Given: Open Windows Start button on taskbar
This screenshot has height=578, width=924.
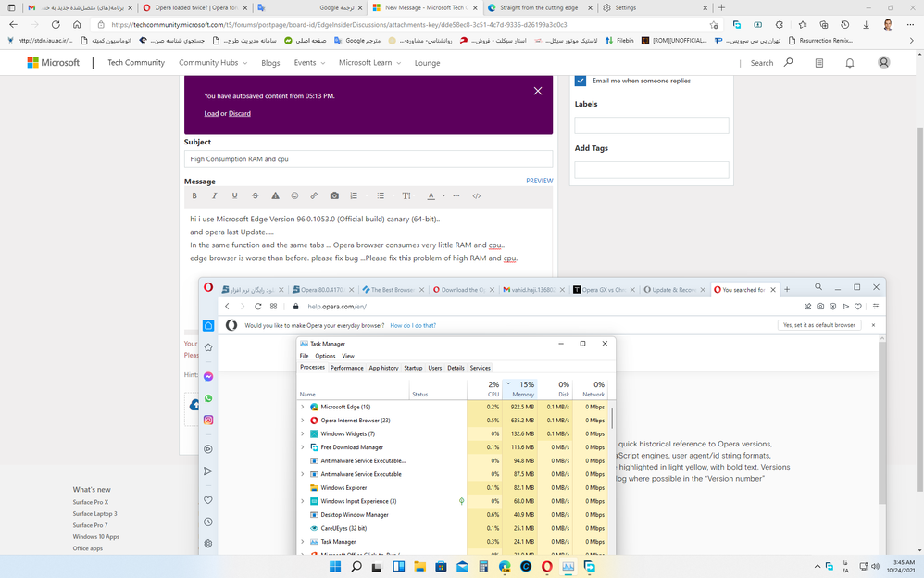Looking at the screenshot, I should point(335,567).
